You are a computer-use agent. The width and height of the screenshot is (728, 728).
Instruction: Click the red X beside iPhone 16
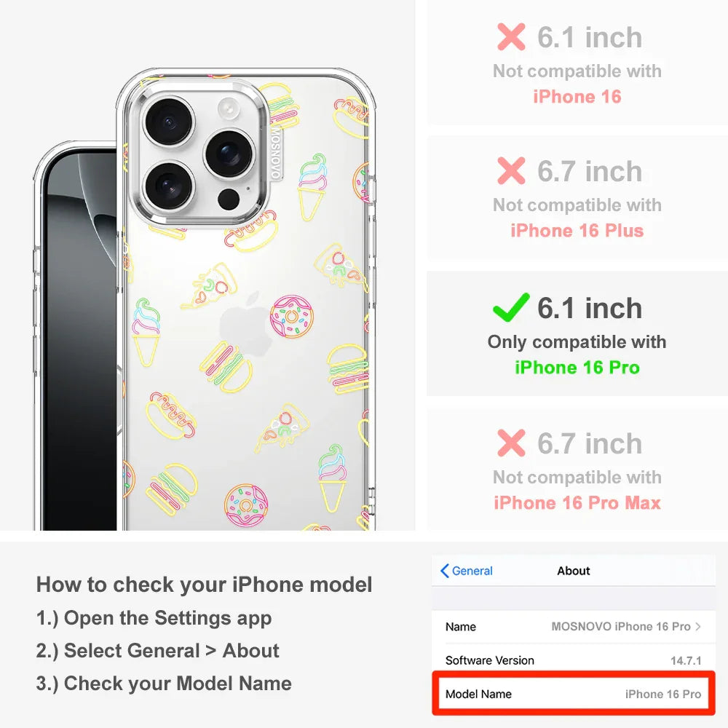tap(511, 36)
